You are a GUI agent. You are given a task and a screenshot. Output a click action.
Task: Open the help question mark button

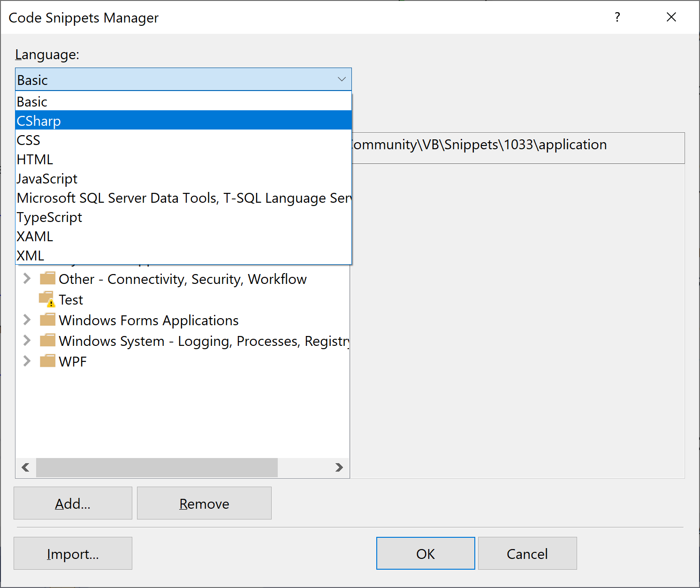617,17
